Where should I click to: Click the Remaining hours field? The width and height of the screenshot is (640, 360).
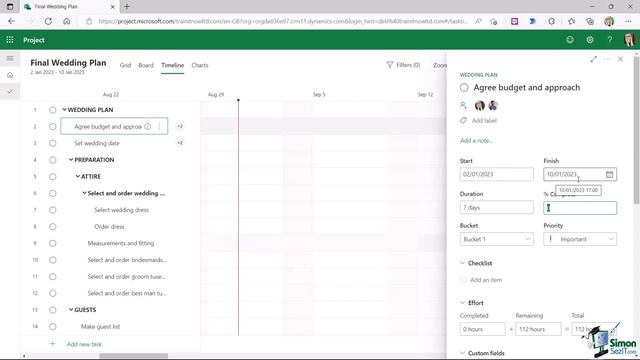538,329
